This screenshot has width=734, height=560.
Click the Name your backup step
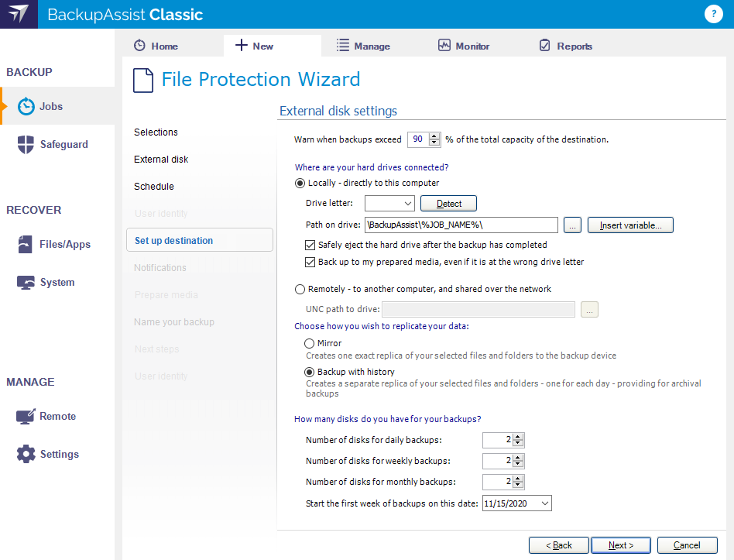pyautogui.click(x=174, y=322)
